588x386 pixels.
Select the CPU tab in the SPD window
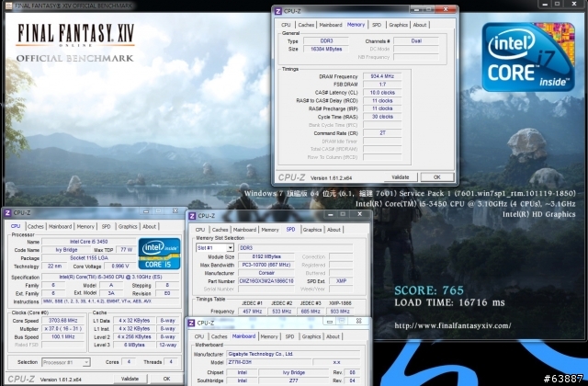click(x=200, y=230)
